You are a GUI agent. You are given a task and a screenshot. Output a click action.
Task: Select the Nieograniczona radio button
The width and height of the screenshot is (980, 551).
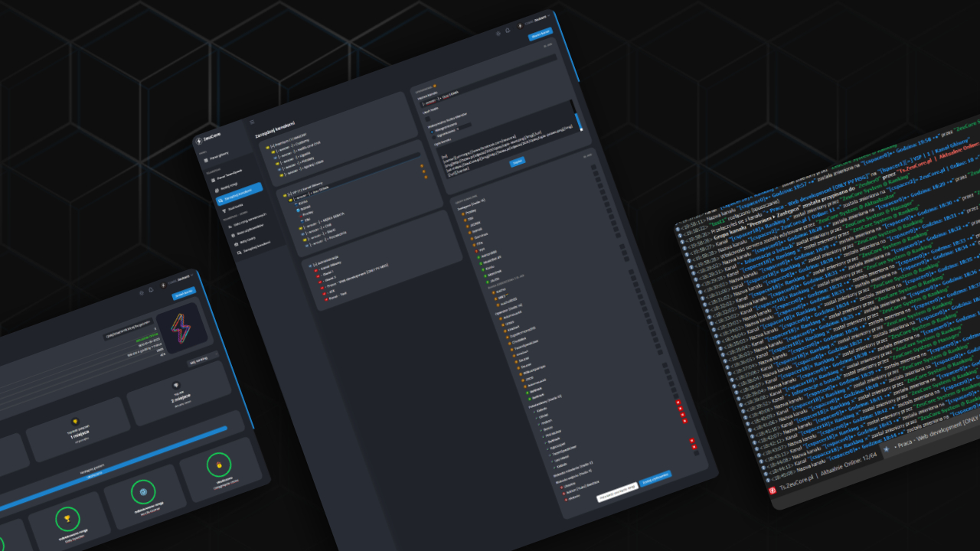click(432, 132)
